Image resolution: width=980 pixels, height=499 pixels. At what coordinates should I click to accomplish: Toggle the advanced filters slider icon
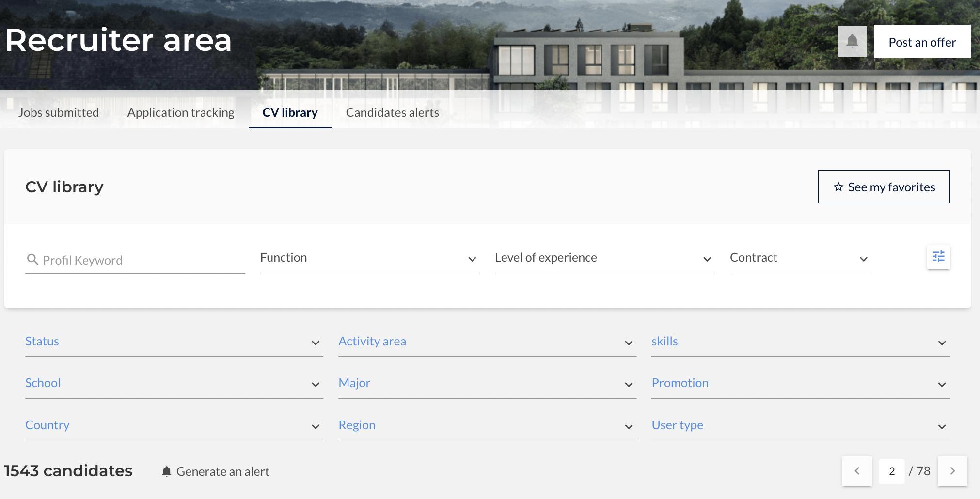pos(938,257)
